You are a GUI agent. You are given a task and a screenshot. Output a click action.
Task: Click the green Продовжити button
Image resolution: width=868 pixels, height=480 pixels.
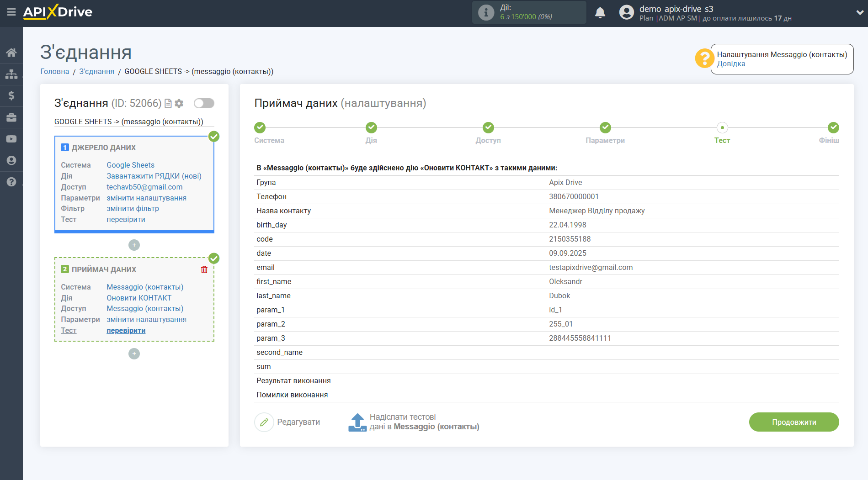[793, 422]
